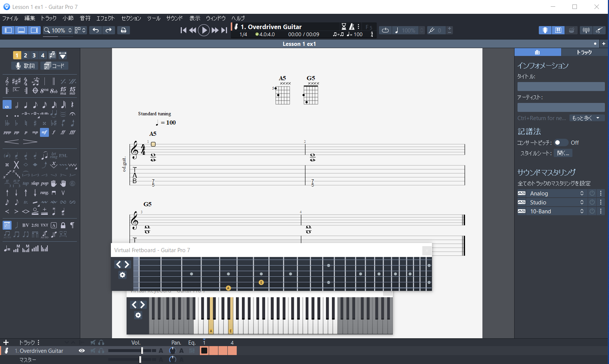Open the ファイル menu
The width and height of the screenshot is (609, 364).
point(10,18)
